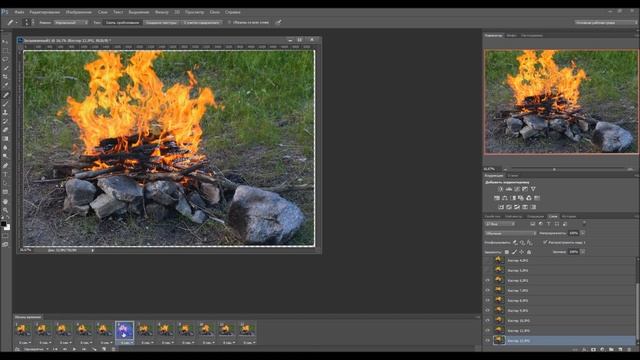This screenshot has height=360, width=640.
Task: Switch to the История tab
Action: click(x=569, y=216)
